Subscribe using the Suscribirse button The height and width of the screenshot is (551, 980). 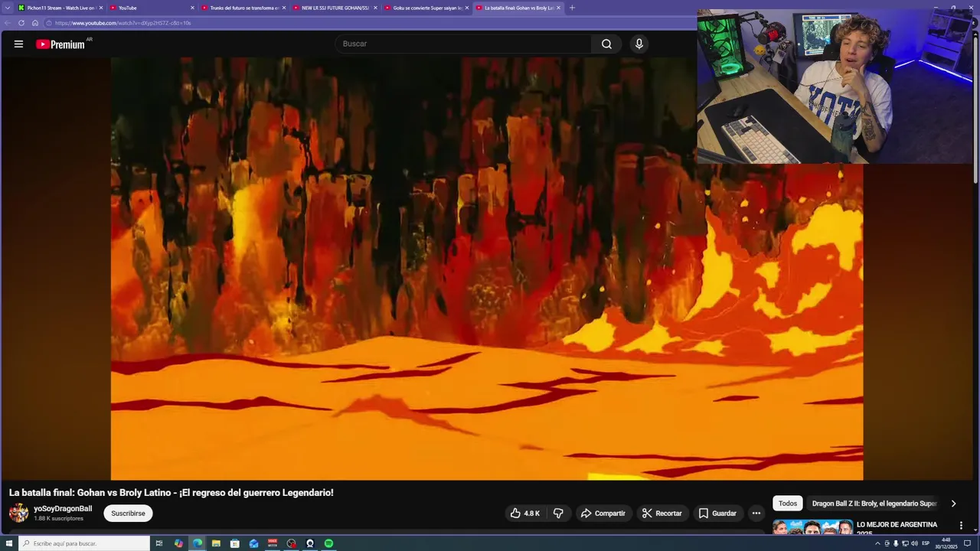coord(128,514)
